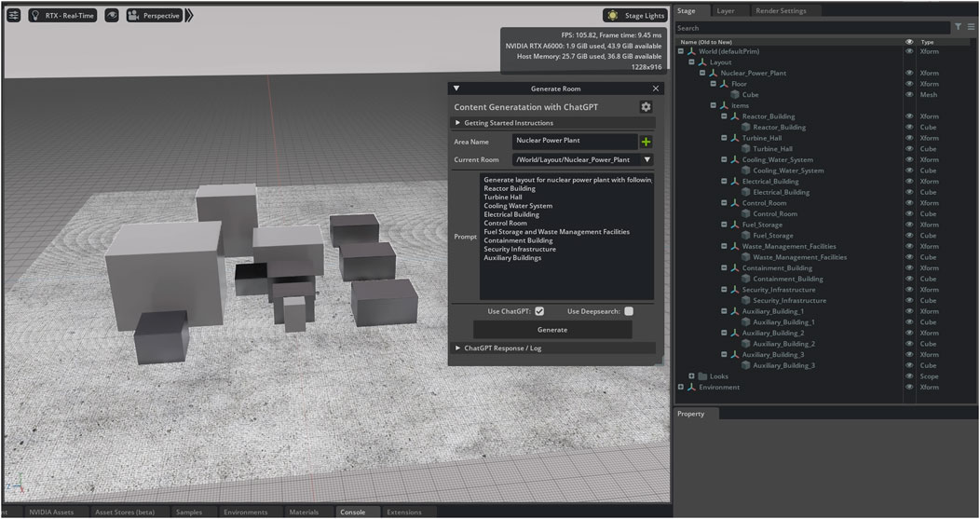
Task: Select the Auxiliary_Building_3 cube mesh icon
Action: tap(745, 366)
